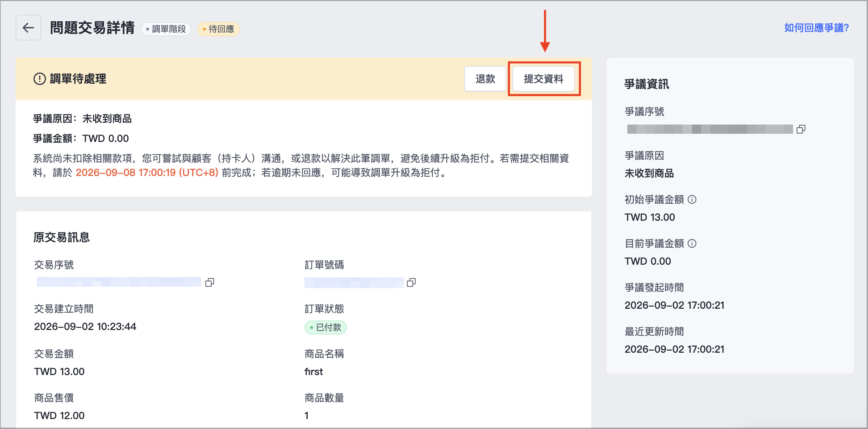The image size is (868, 429).
Task: Select the 爭議金額：TWD 0.00 line
Action: pyautogui.click(x=81, y=138)
